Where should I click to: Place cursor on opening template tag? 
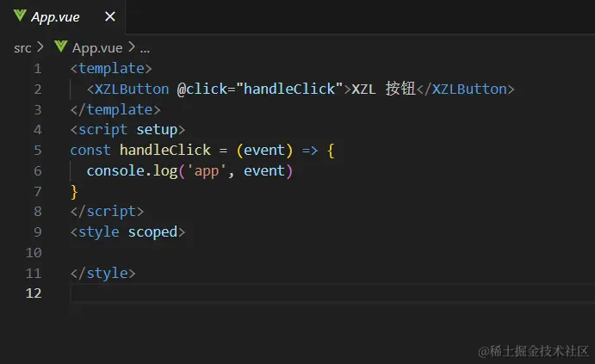[111, 69]
